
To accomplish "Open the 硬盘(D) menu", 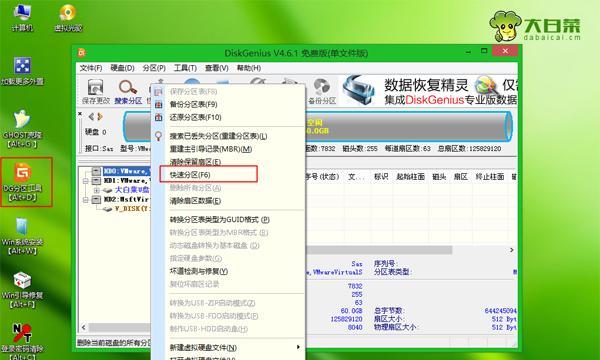I will 122,68.
